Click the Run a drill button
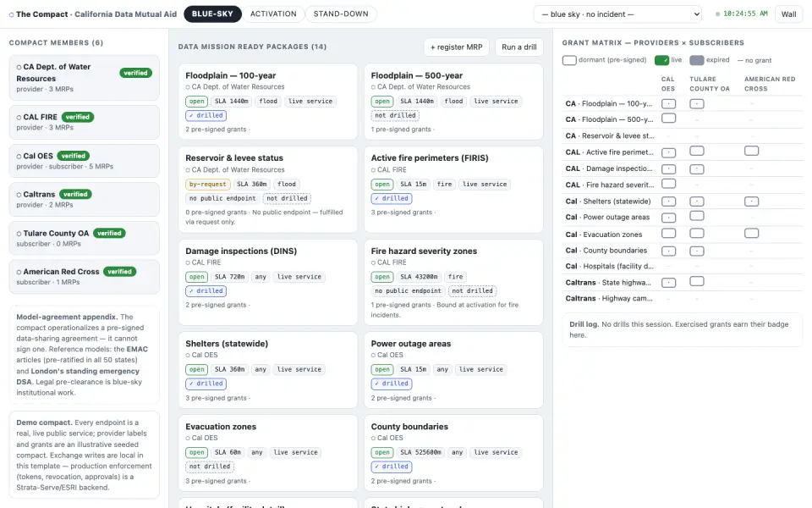Screen dimensions: 812x508 (x=518, y=47)
